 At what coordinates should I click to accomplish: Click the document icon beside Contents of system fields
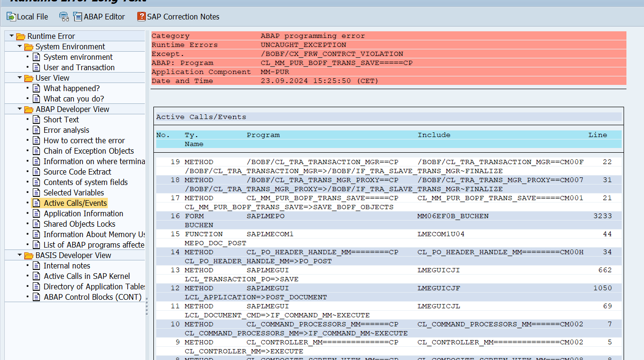pos(37,183)
